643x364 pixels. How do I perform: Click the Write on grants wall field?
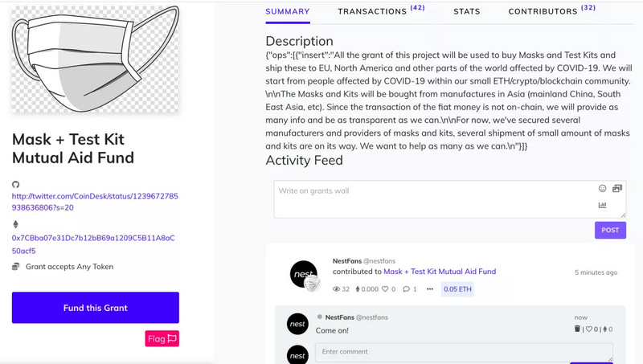click(450, 199)
